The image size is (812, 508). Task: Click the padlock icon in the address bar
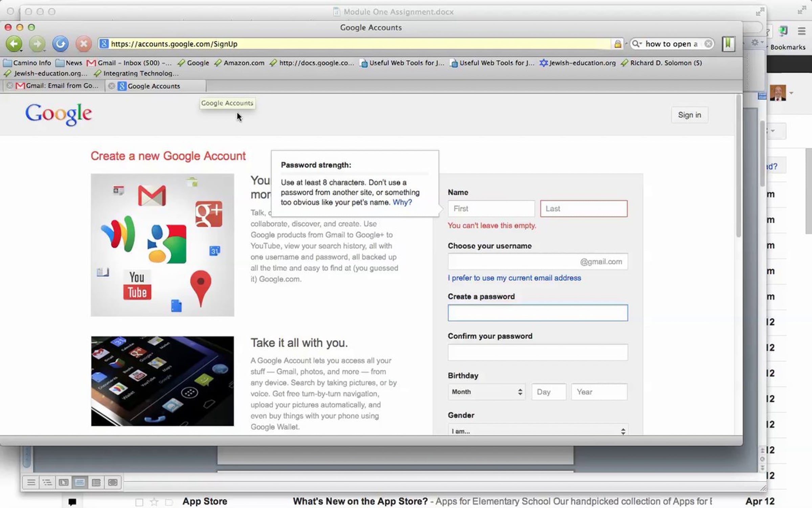617,44
